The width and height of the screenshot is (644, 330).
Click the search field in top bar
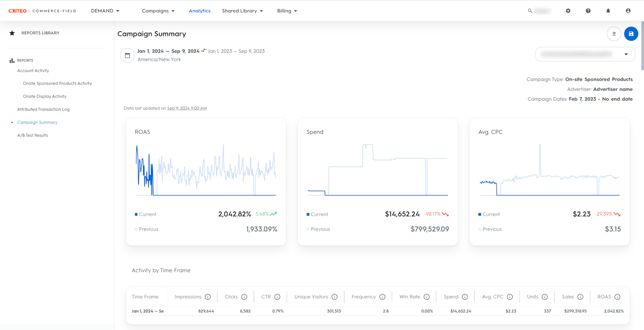point(541,11)
